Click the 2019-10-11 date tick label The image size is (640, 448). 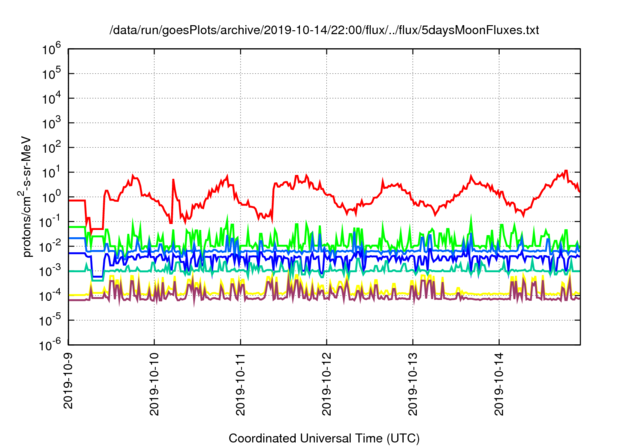(x=240, y=384)
